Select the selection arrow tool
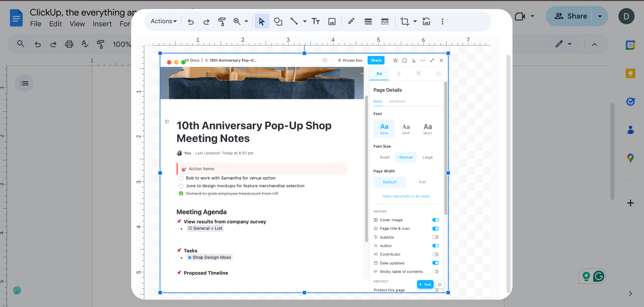 click(262, 21)
